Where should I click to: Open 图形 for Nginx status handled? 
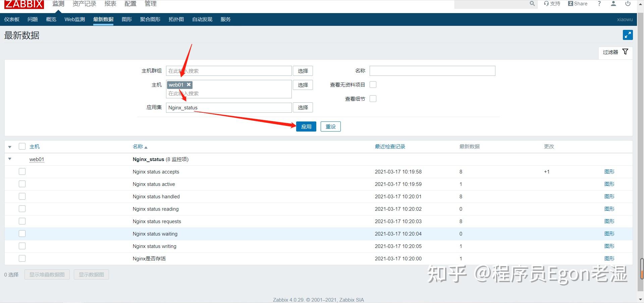pyautogui.click(x=609, y=196)
